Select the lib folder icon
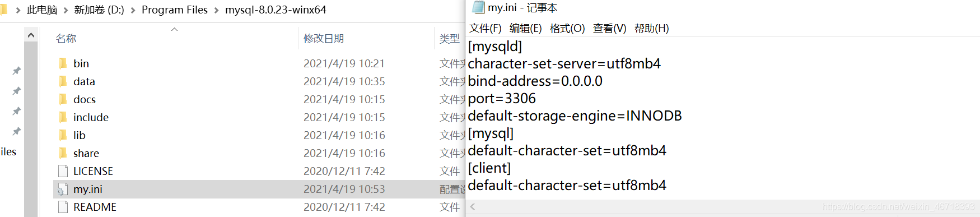 coord(63,135)
